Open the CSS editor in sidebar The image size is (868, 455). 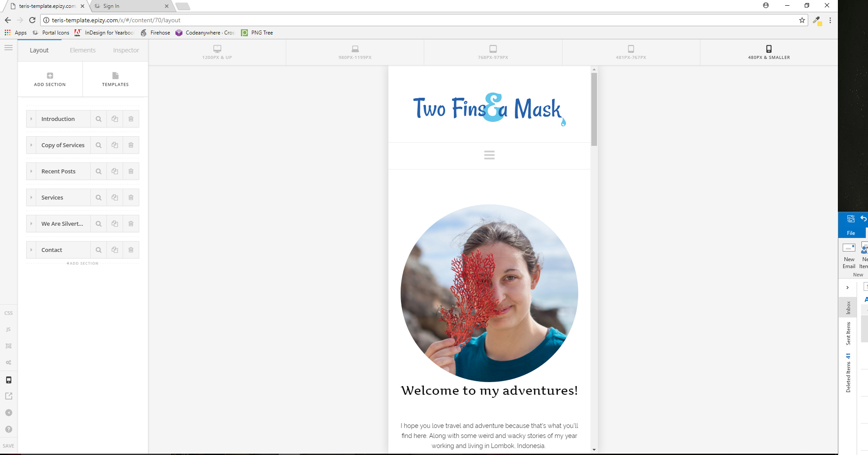pyautogui.click(x=8, y=313)
